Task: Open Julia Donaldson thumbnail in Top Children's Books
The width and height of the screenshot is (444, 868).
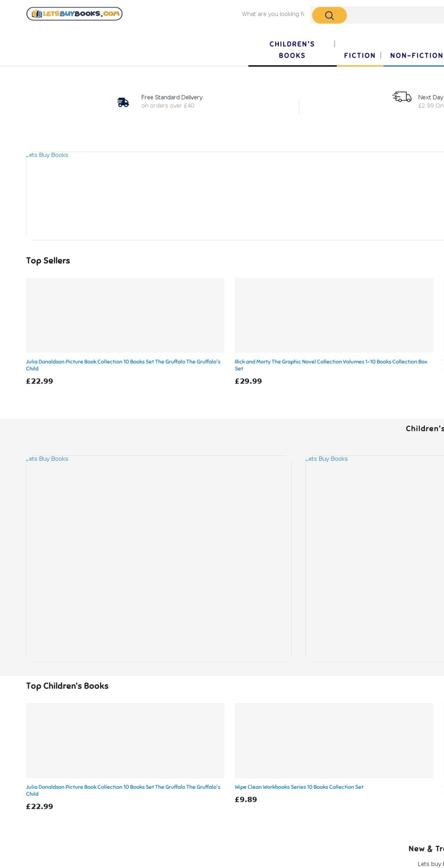Action: pos(125,741)
